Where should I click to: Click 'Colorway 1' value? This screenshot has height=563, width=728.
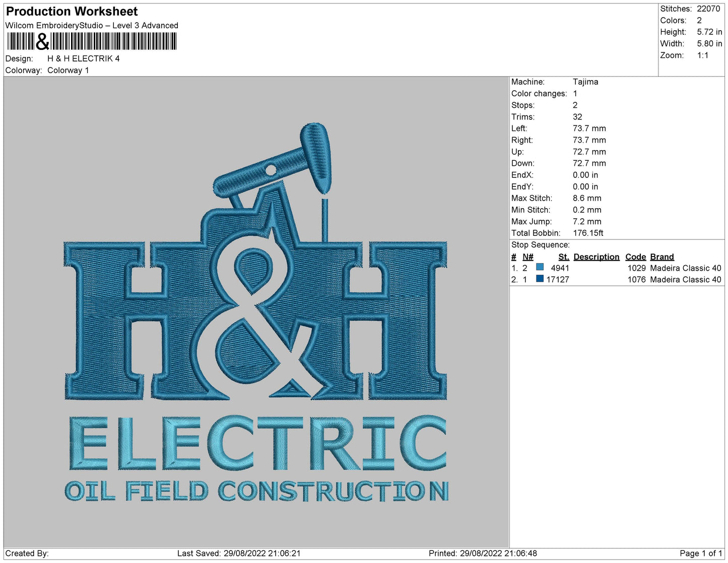(68, 70)
